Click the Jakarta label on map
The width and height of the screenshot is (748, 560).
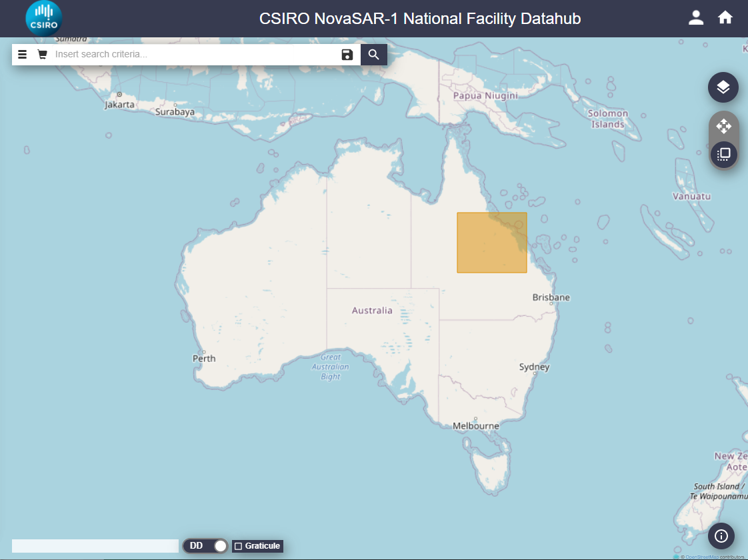[x=120, y=105]
